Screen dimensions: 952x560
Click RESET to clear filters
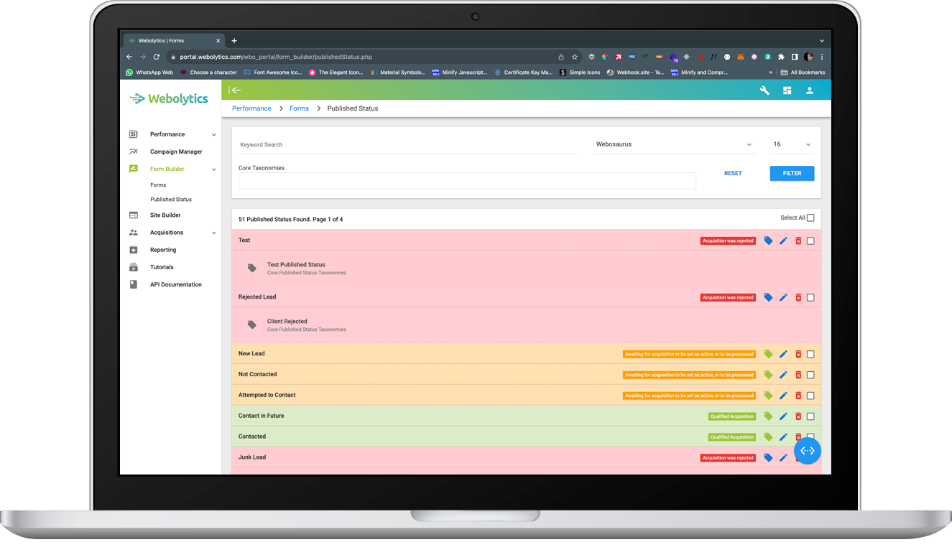point(733,173)
